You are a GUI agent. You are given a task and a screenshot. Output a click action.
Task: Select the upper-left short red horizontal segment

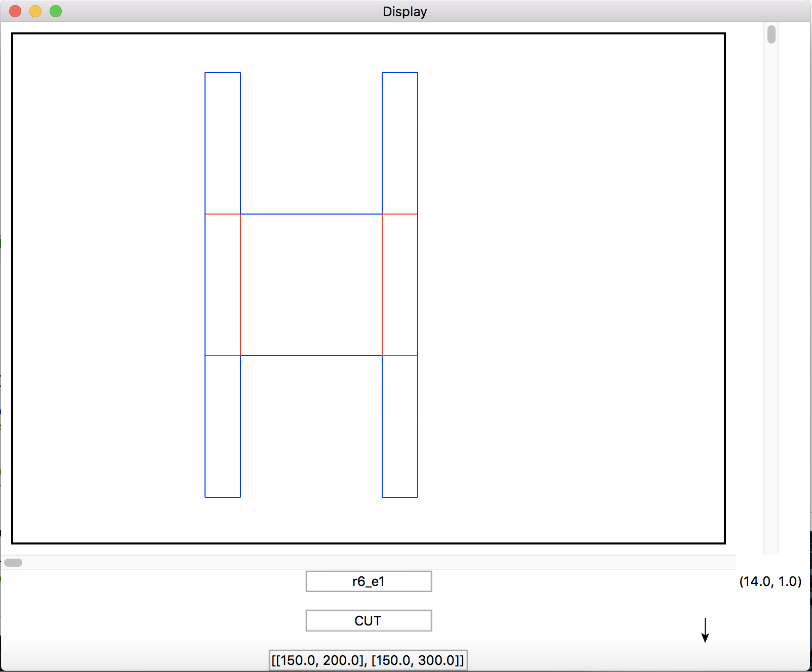223,214
